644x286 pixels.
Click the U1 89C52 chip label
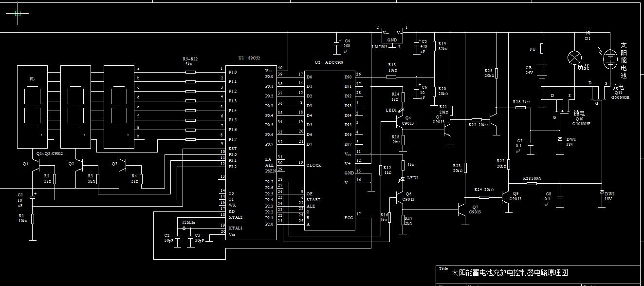pyautogui.click(x=249, y=57)
